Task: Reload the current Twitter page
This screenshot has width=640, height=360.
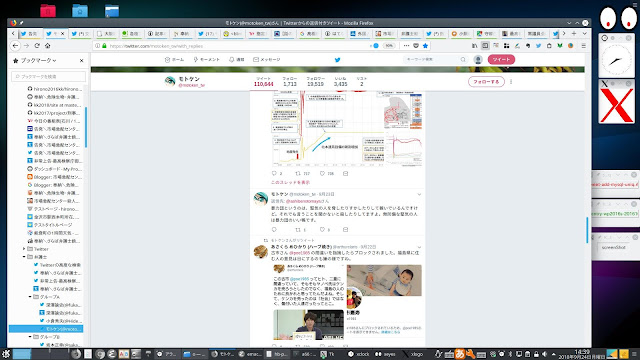Action: click(x=37, y=46)
